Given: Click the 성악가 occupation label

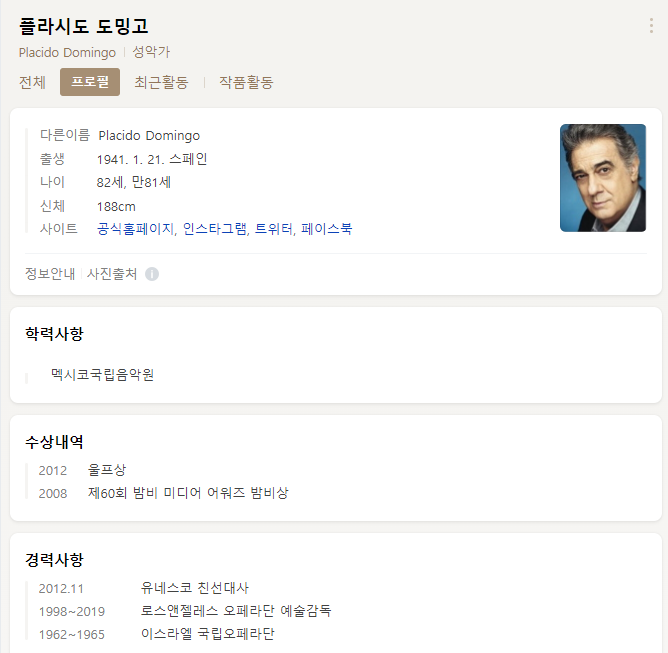Looking at the screenshot, I should 151,52.
